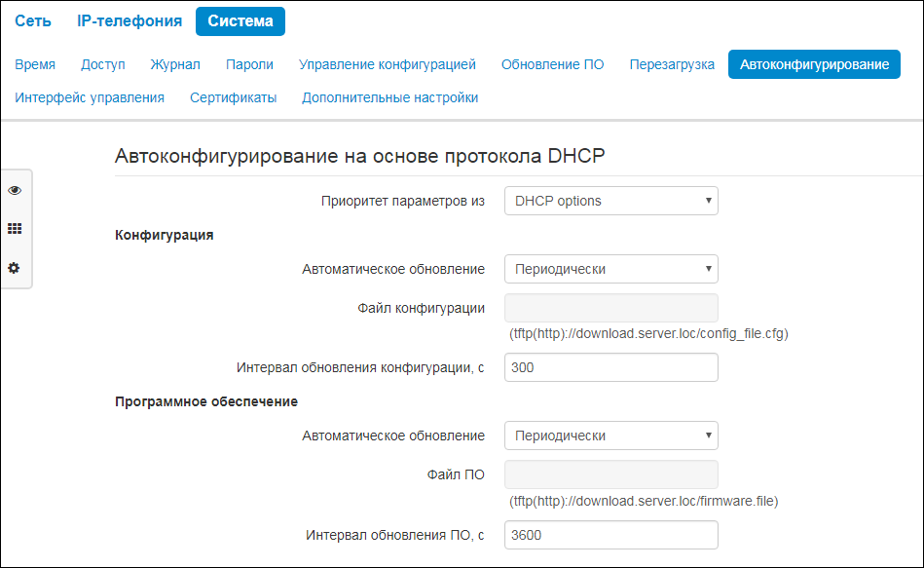
Task: Open the 'Время' settings section
Action: [35, 64]
